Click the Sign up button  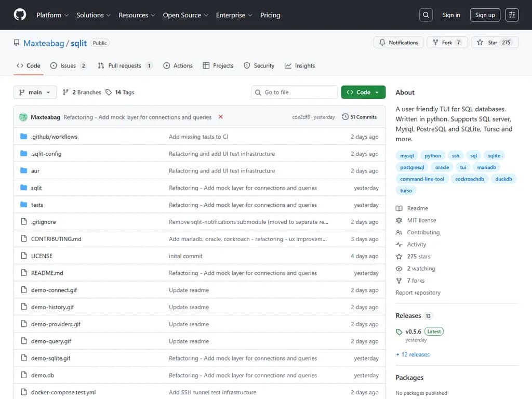(x=485, y=15)
